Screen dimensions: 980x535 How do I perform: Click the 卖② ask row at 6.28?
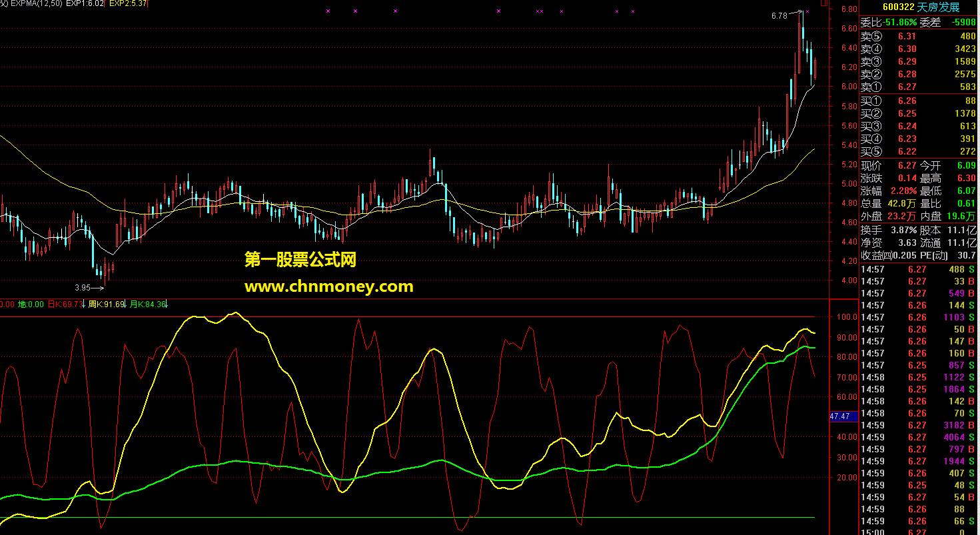919,74
